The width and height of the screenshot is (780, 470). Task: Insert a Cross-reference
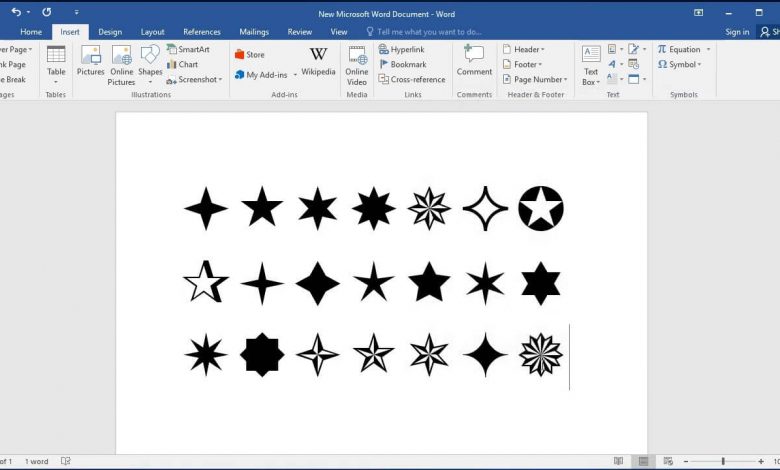tap(412, 79)
